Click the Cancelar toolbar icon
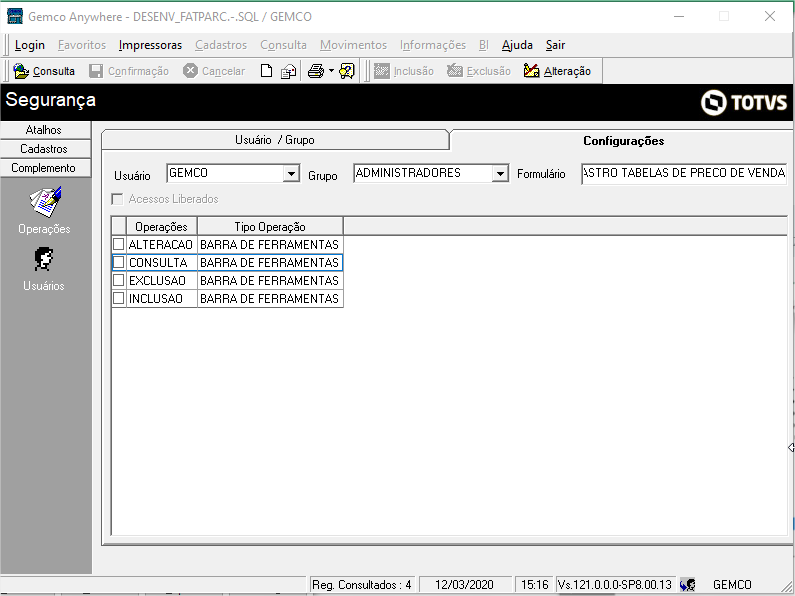795x596 pixels. [190, 71]
